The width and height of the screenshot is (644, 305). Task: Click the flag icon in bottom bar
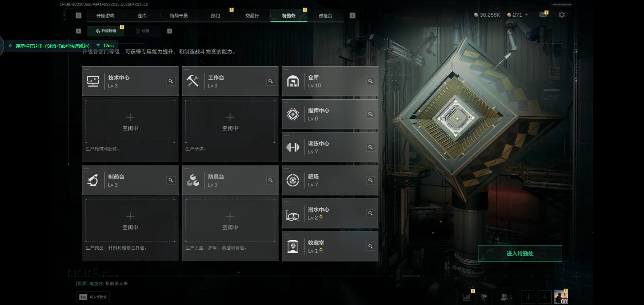coord(484,297)
